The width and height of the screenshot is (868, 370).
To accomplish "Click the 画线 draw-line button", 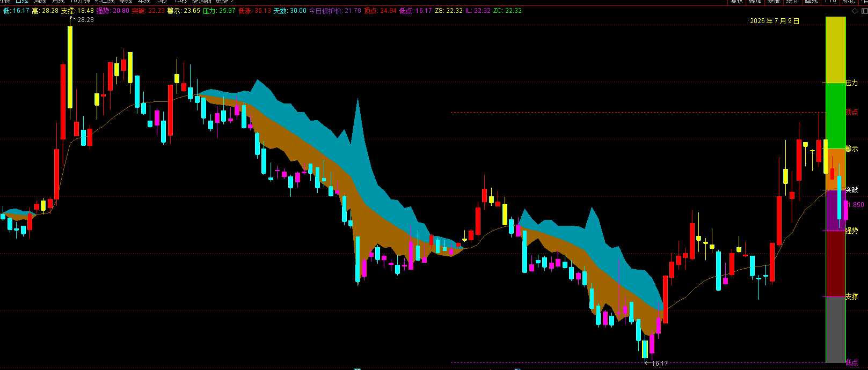I will point(811,2).
